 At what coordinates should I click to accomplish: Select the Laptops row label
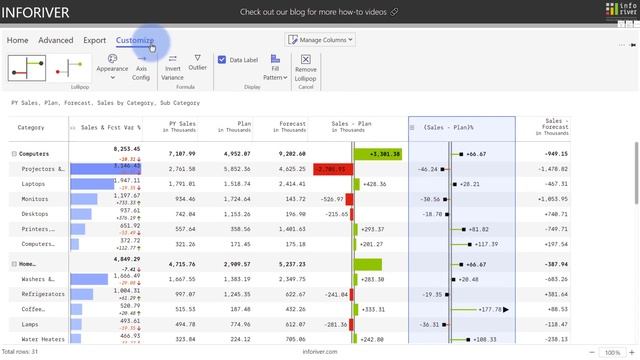click(x=33, y=184)
